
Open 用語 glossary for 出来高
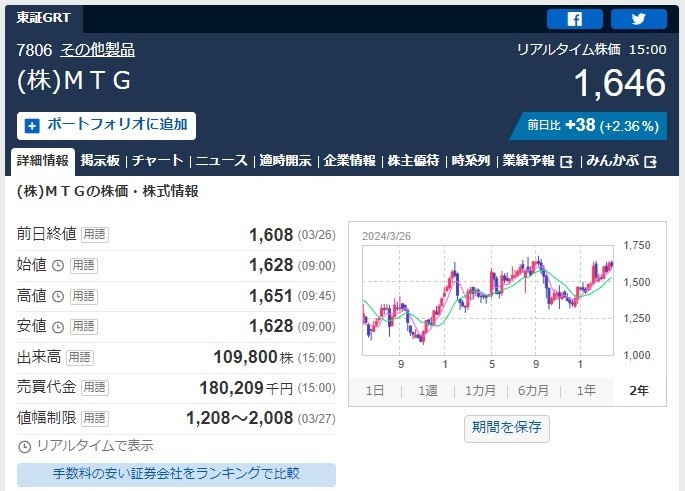coord(80,357)
